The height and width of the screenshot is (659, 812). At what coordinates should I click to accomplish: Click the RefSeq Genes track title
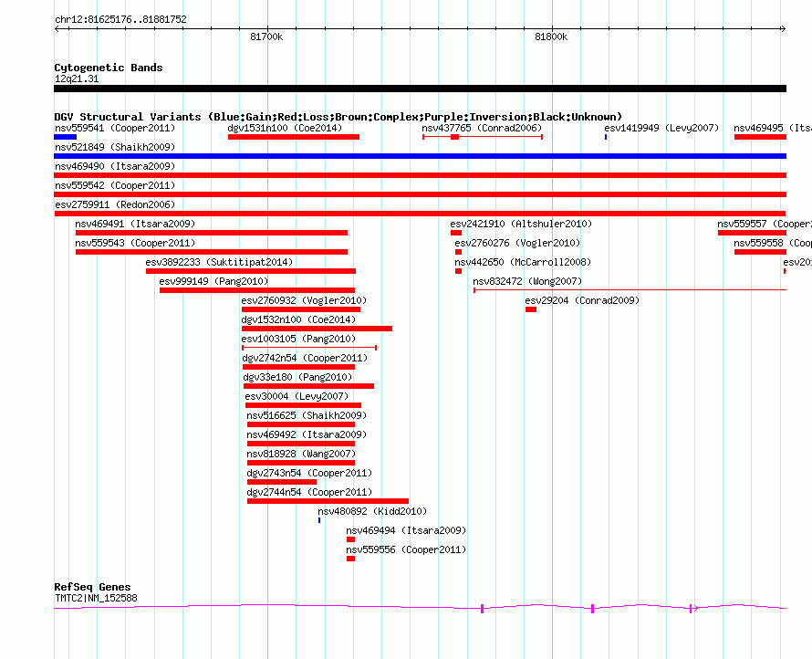pos(92,587)
